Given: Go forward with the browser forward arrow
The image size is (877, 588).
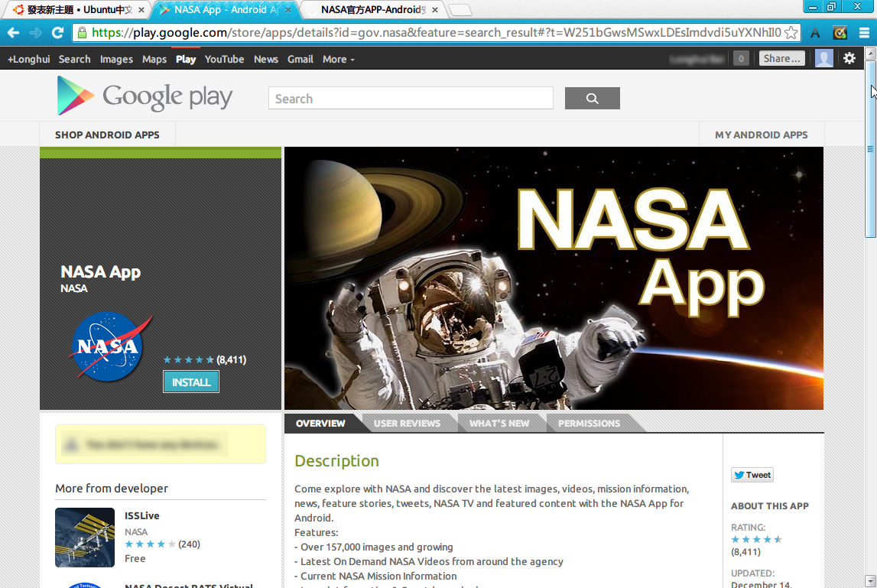Looking at the screenshot, I should (35, 33).
